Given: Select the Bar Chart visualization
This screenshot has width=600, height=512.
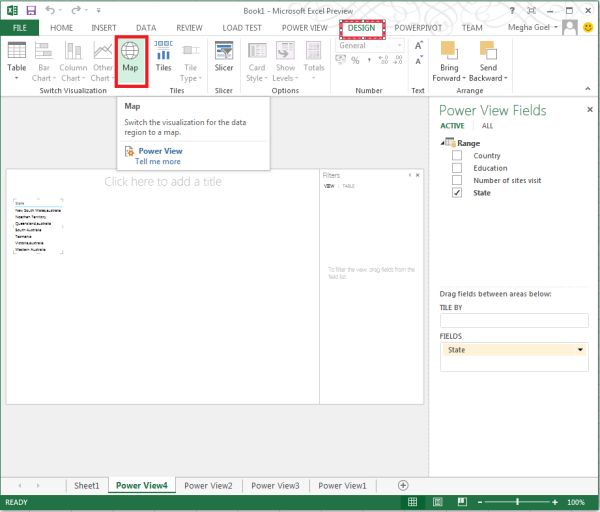Looking at the screenshot, I should 44,61.
